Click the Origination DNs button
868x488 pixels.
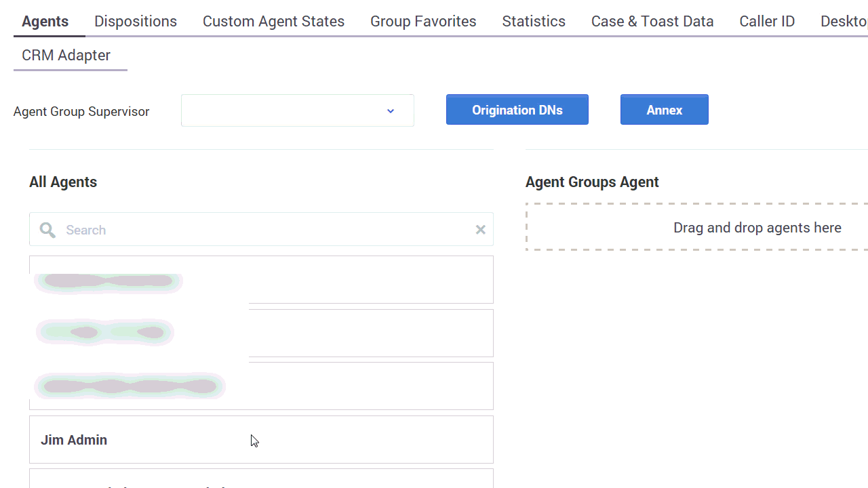click(517, 110)
